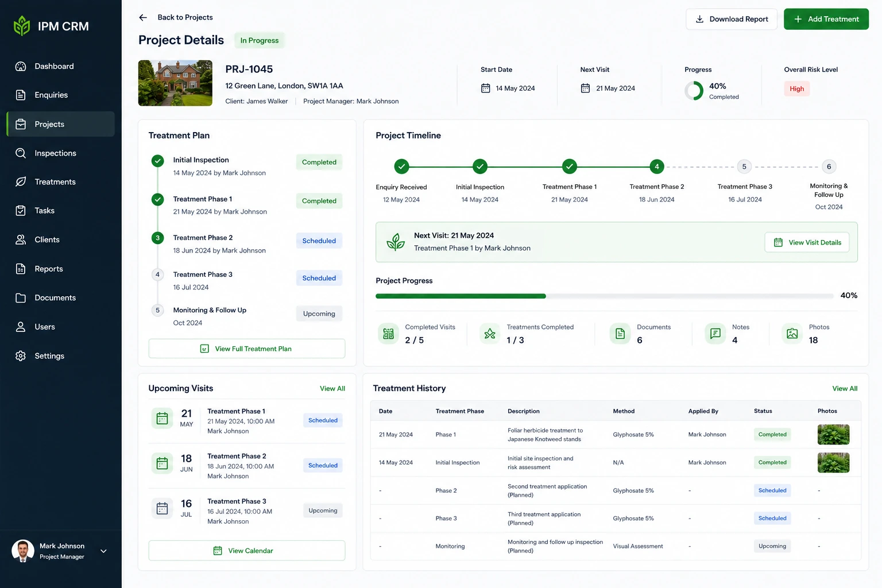Click the Next Visit calendar icon in header
Screen dimensions: 882x588
585,88
